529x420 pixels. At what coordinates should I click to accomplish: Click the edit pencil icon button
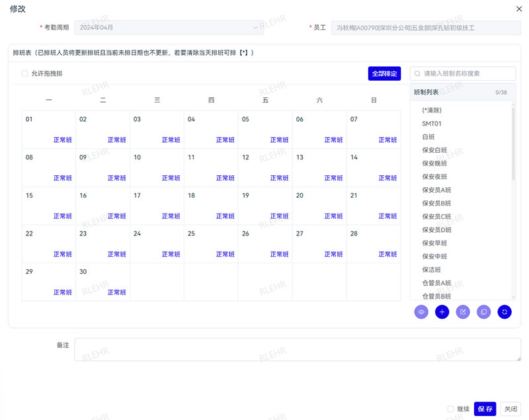pos(463,312)
